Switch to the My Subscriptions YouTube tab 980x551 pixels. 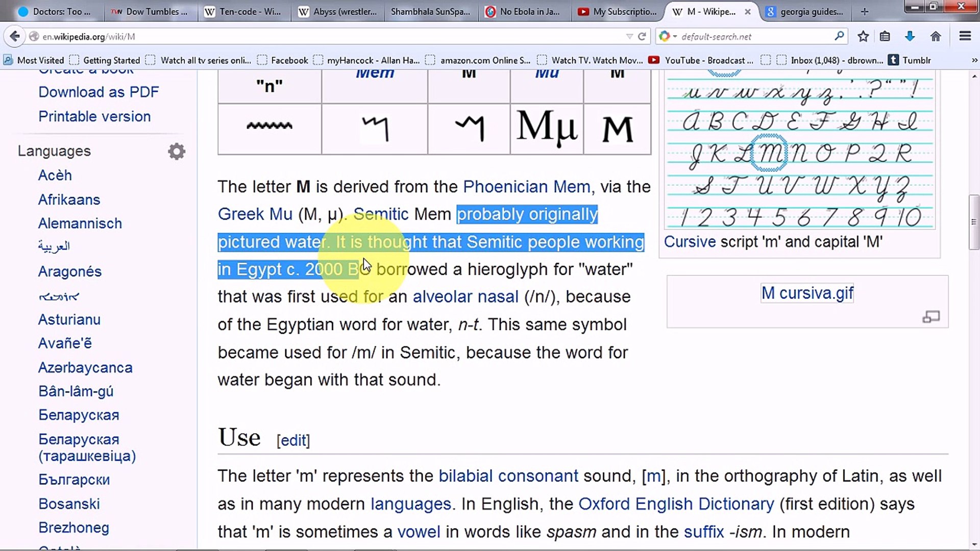(x=618, y=11)
